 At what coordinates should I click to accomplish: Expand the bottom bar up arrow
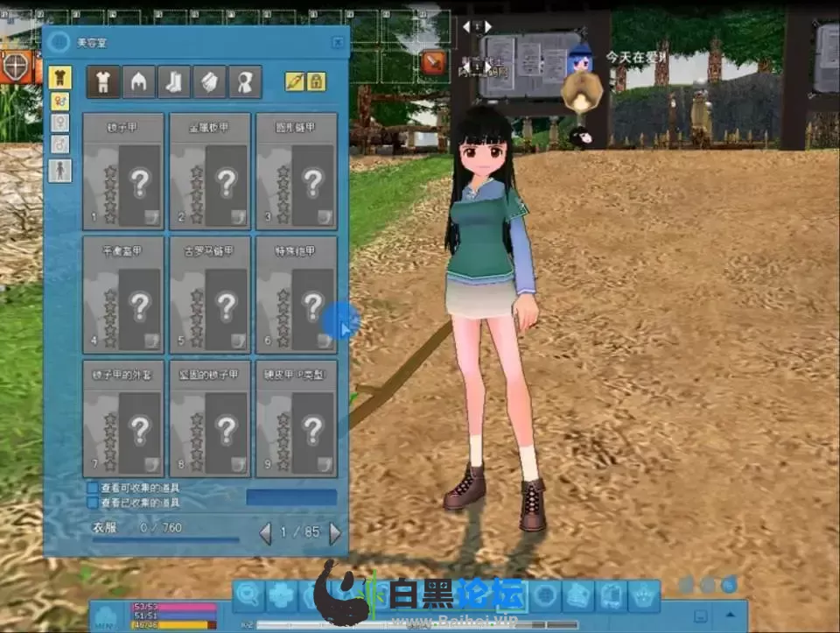coord(729,615)
